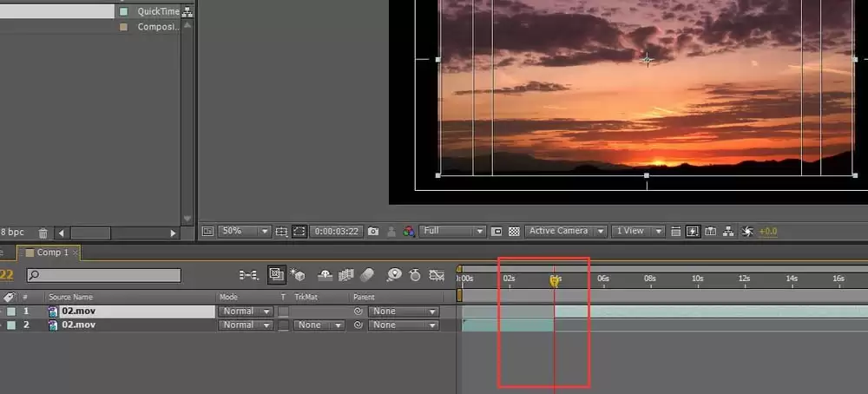The height and width of the screenshot is (394, 868).
Task: Toggle the transparency grid icon
Action: 514,232
